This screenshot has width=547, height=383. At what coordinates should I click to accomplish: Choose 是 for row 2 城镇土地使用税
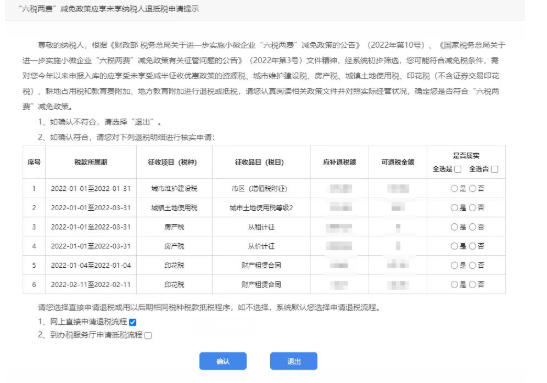pos(454,208)
